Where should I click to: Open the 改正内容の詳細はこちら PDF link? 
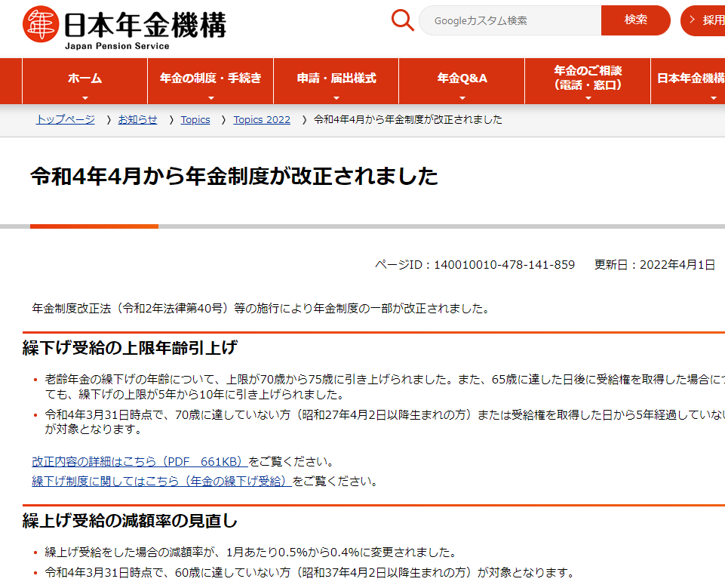coord(140,462)
